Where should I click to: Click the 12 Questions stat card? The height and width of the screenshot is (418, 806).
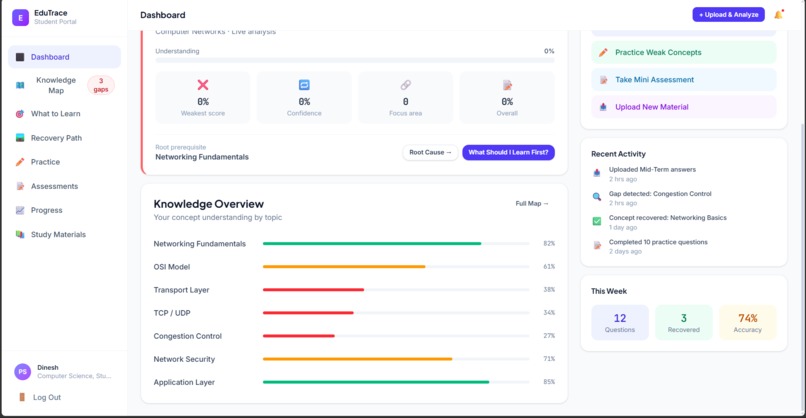pyautogui.click(x=620, y=322)
